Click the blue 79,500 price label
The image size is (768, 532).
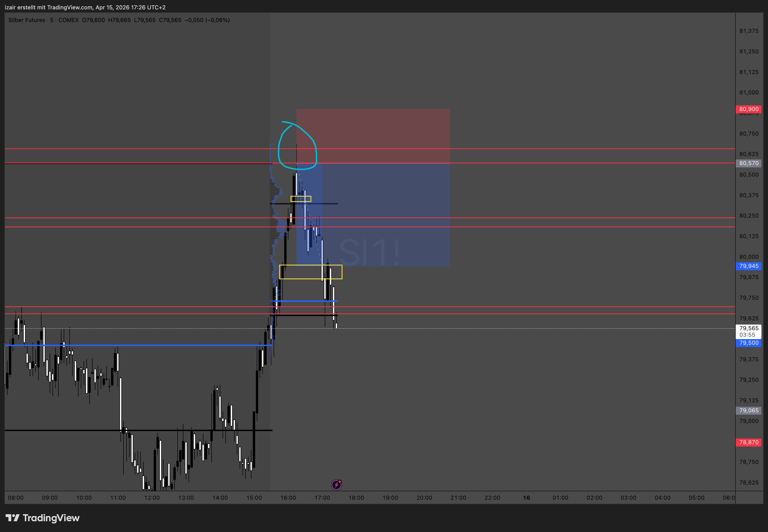748,343
